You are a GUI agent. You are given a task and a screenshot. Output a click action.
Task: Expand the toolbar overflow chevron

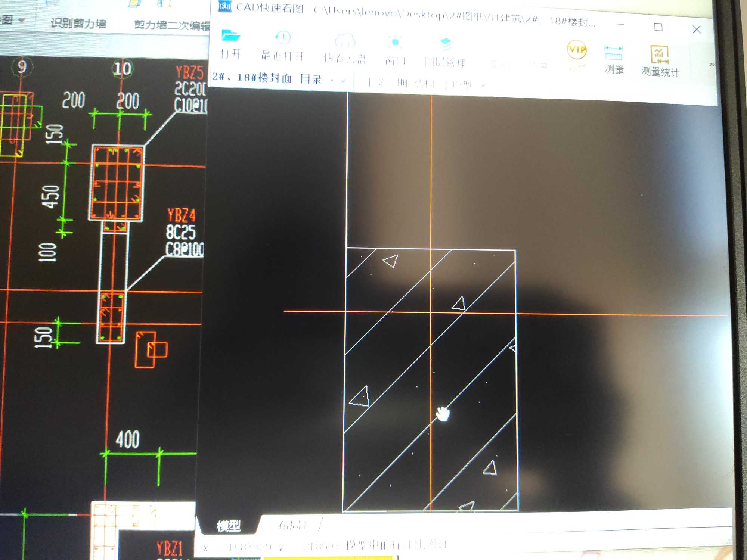click(712, 65)
